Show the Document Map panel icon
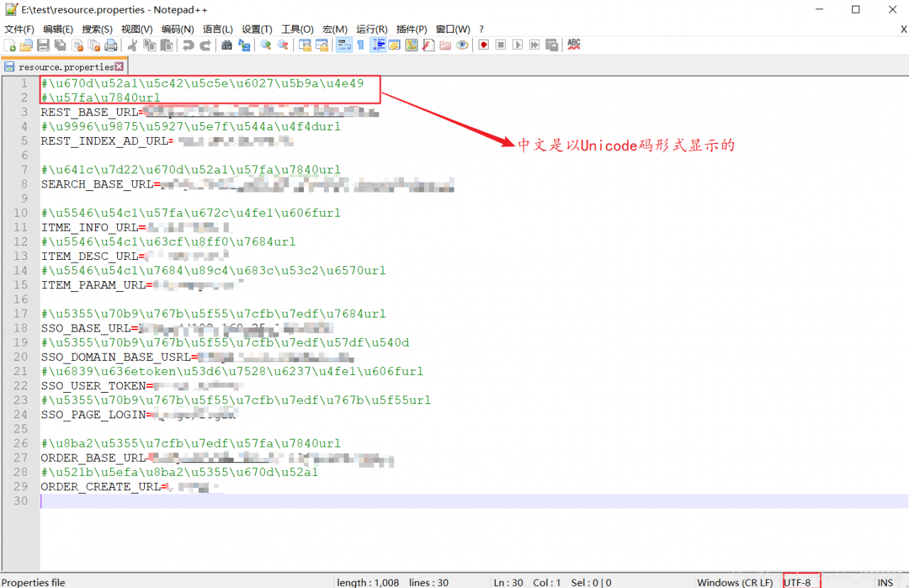Viewport: 909px width, 588px height. [411, 45]
